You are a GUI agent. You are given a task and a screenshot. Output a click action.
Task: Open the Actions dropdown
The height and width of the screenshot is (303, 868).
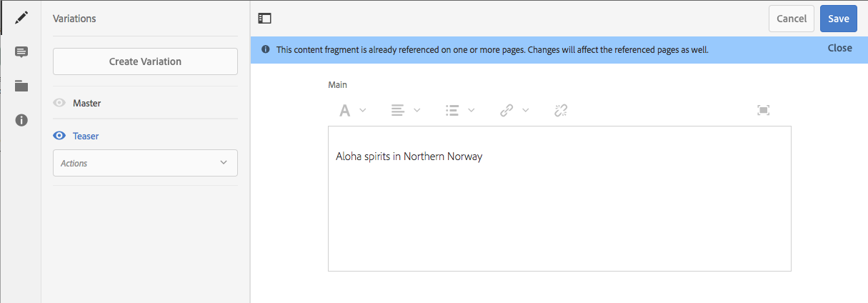145,163
